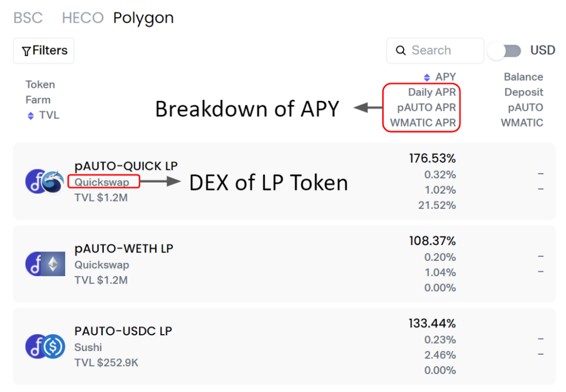Click the TVL sort arrows
This screenshot has height=392, width=566.
pyautogui.click(x=31, y=115)
